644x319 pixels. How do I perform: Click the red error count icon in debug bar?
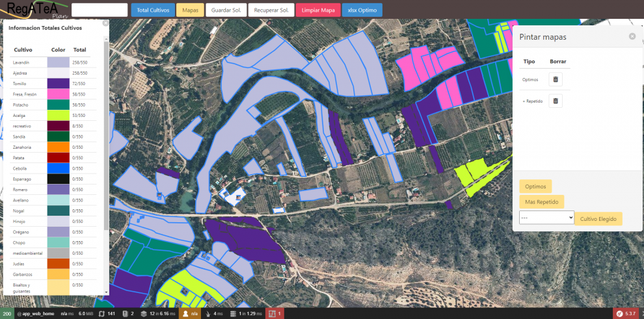(x=275, y=314)
